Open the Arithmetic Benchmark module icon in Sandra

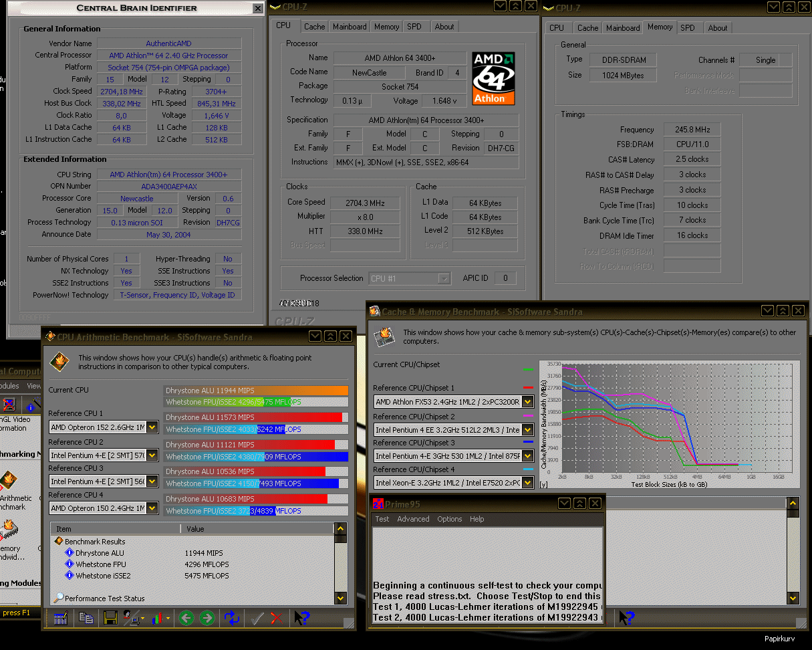(x=8, y=481)
